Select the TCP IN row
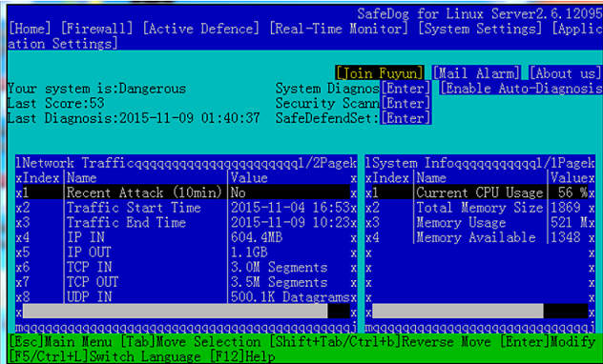 click(186, 268)
